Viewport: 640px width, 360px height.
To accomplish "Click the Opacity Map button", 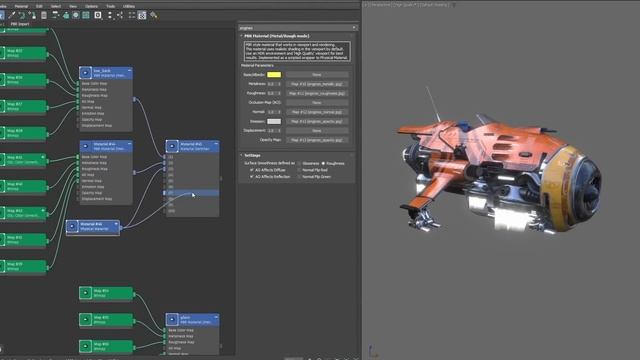I will point(317,140).
